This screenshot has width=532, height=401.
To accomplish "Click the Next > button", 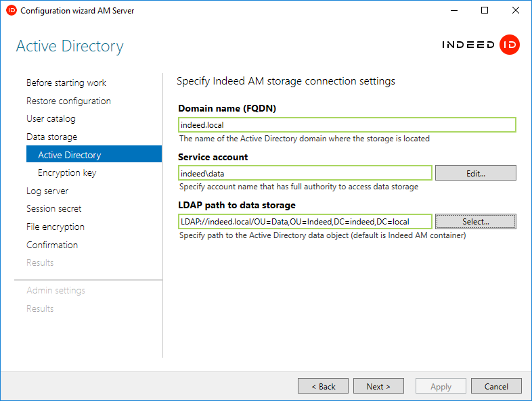I will coord(378,386).
